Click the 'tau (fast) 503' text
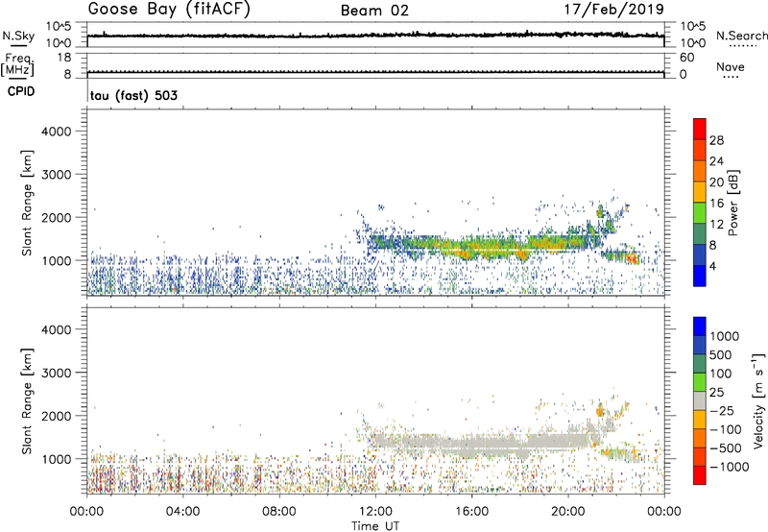The height and width of the screenshot is (532, 768). (133, 95)
